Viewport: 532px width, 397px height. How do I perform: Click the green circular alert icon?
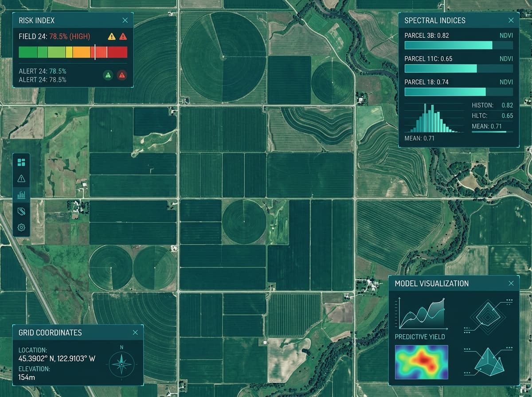(107, 75)
